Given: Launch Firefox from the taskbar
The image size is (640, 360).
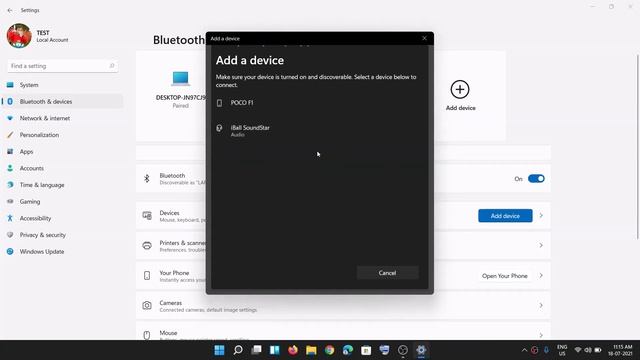Looking at the screenshot, I should click(x=293, y=350).
